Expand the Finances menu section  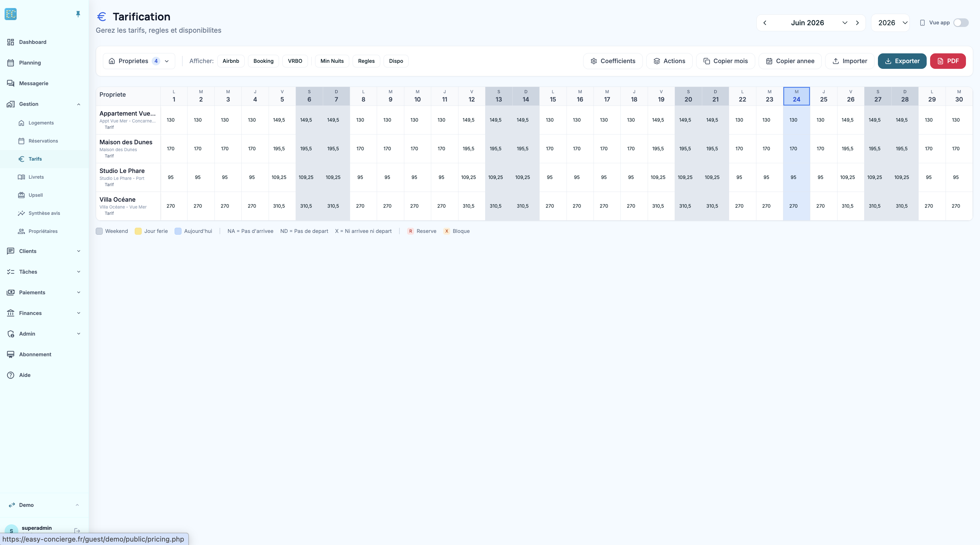coord(79,313)
